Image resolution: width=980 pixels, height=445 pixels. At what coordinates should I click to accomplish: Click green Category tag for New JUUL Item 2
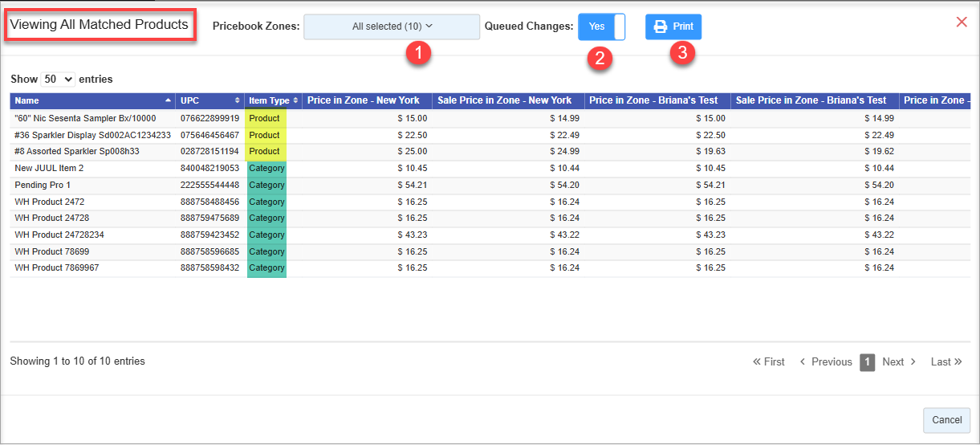266,168
